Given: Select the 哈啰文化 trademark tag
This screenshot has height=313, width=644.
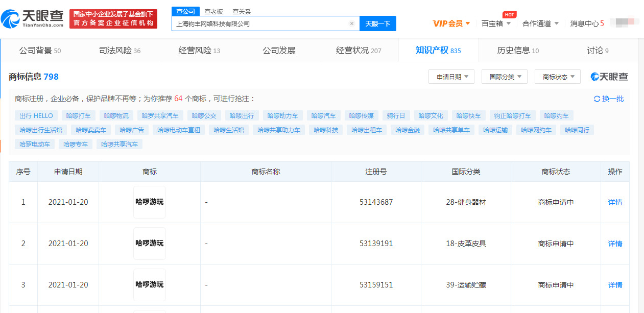Looking at the screenshot, I should 431,115.
